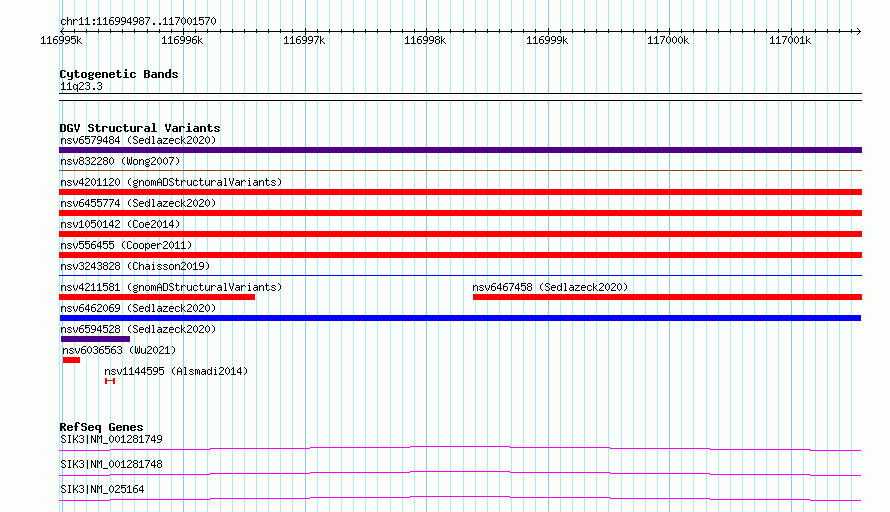
Task: Click variant label nsv832280 (Wong2007)
Action: 120,161
